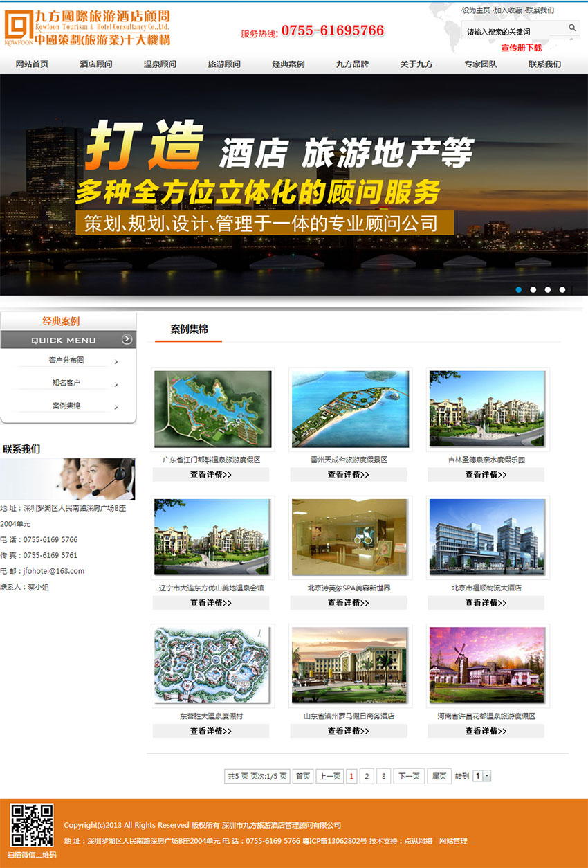Image resolution: width=588 pixels, height=868 pixels.
Task: Click the WeChat QR code in footer
Action: (32, 825)
